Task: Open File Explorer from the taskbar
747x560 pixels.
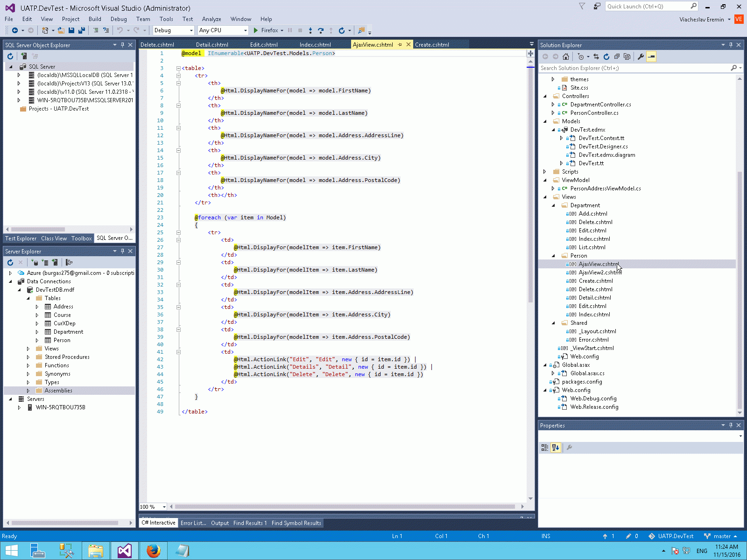Action: 96,551
